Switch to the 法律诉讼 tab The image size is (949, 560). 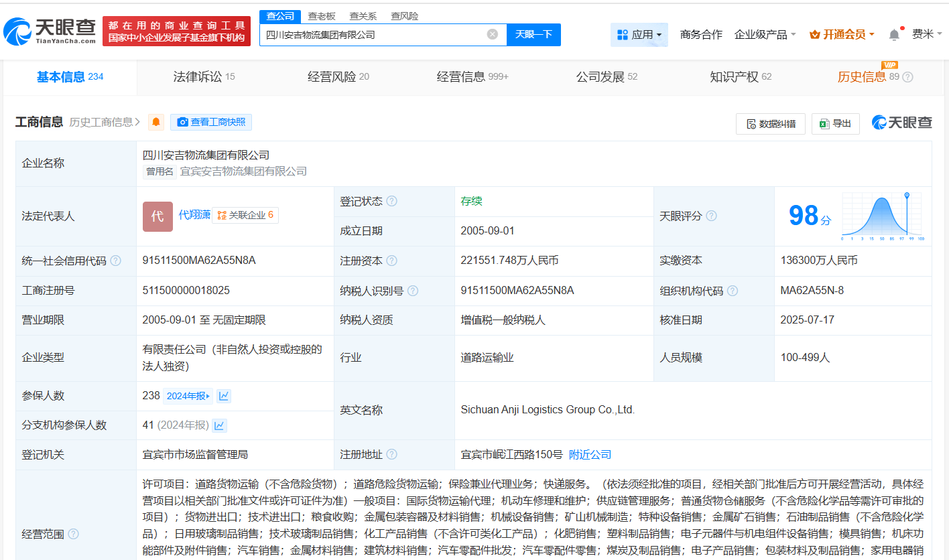coord(204,77)
